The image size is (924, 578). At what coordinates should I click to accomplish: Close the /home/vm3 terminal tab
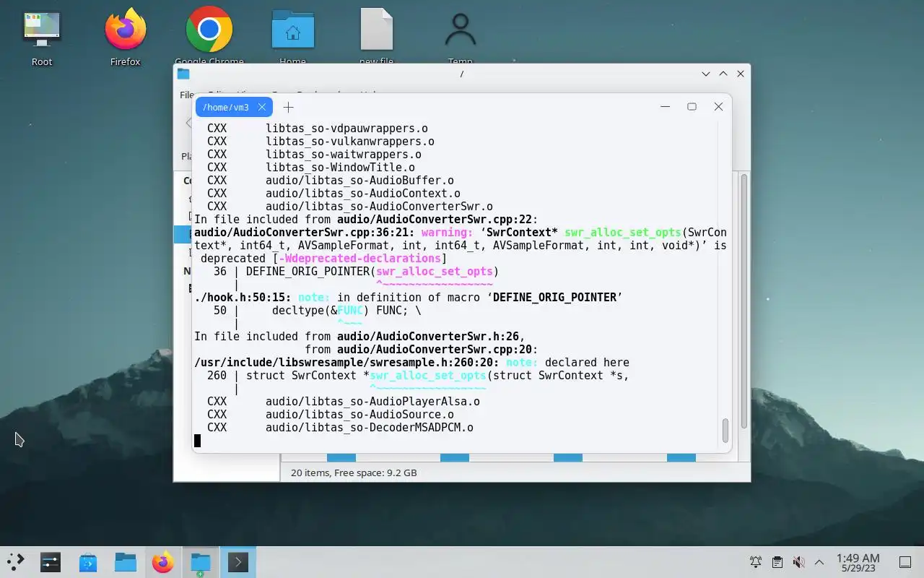262,107
